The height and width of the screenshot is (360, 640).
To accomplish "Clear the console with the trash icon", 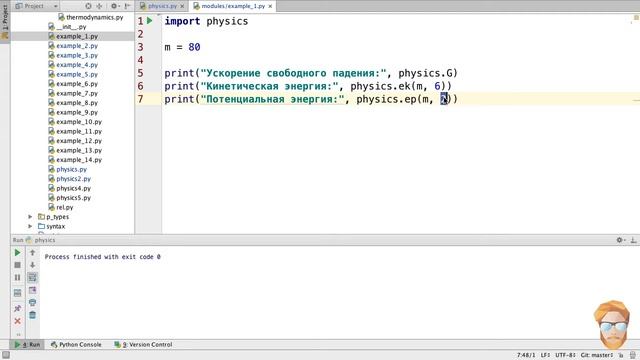I will coord(33,315).
